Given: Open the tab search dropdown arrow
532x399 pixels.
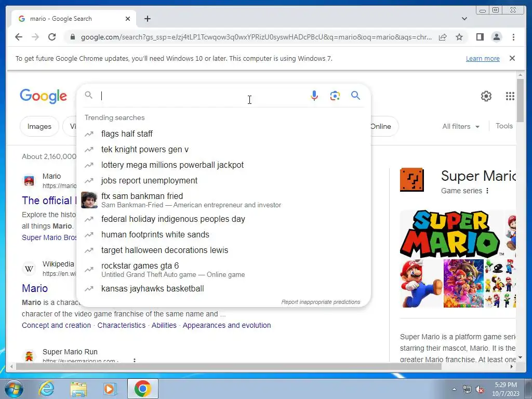Looking at the screenshot, I should (464, 19).
